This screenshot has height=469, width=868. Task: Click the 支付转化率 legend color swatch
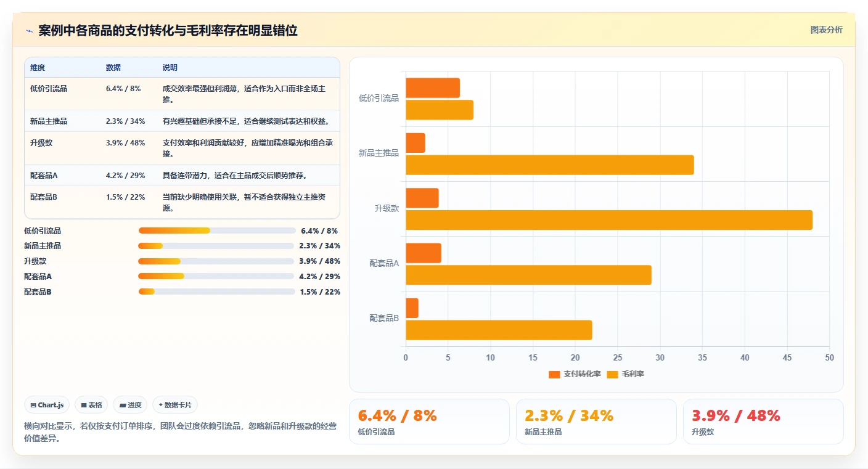tap(554, 374)
